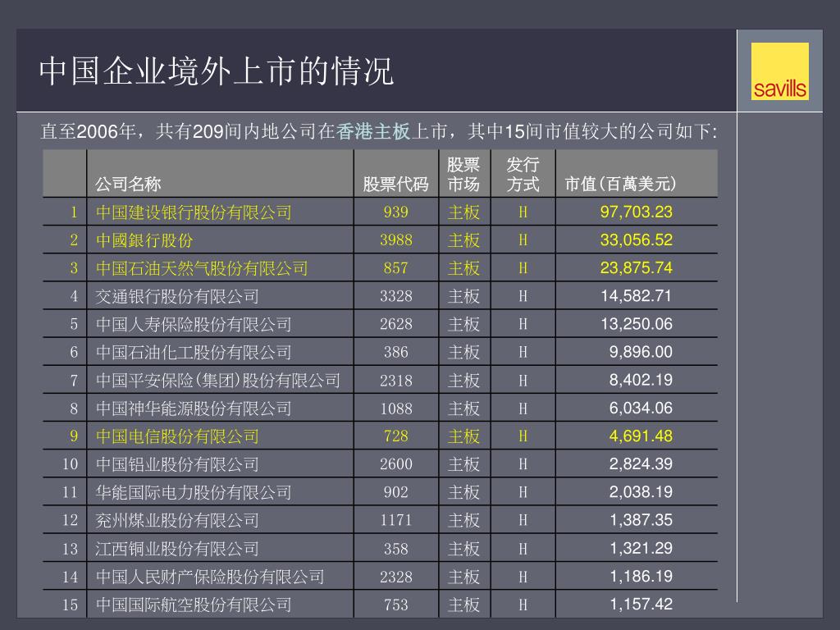Image resolution: width=840 pixels, height=630 pixels.
Task: Click stock code 753
Action: coord(396,605)
